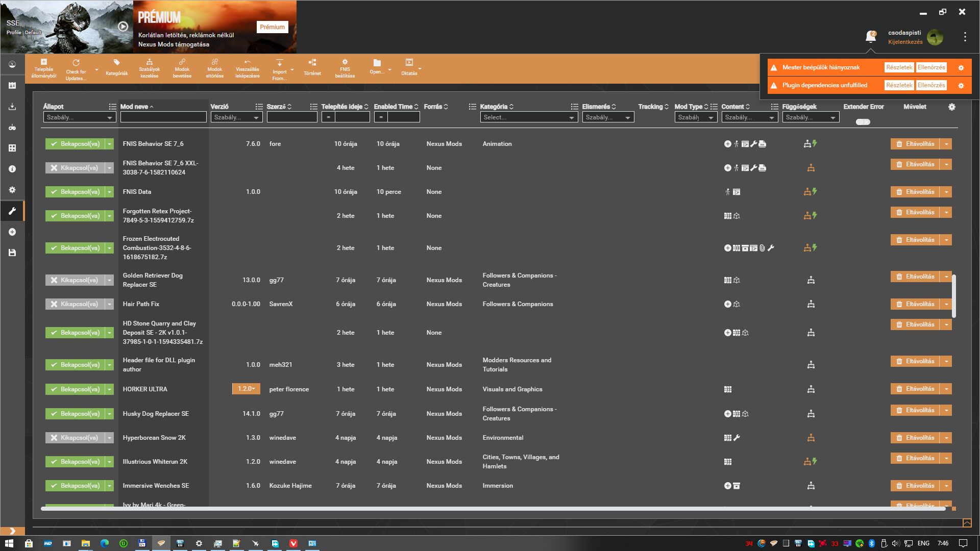This screenshot has width=980, height=551.
Task: Open the plugins puzzle sidebar icon
Action: click(x=12, y=148)
